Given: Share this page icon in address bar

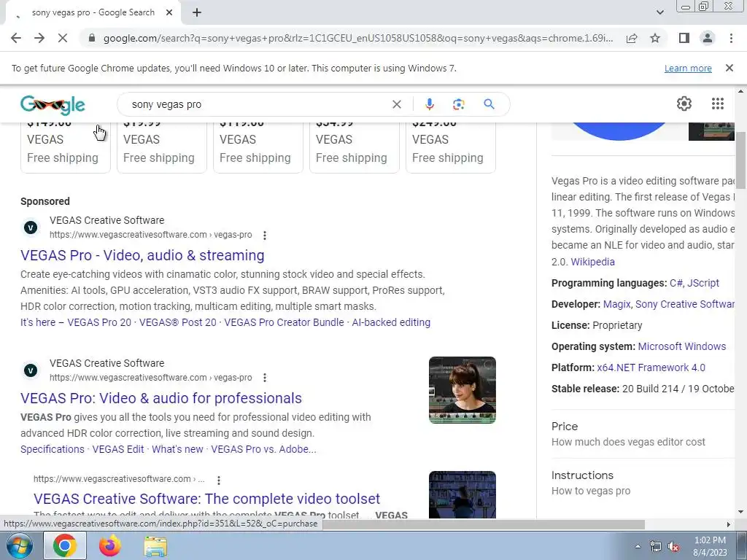Looking at the screenshot, I should 632,38.
